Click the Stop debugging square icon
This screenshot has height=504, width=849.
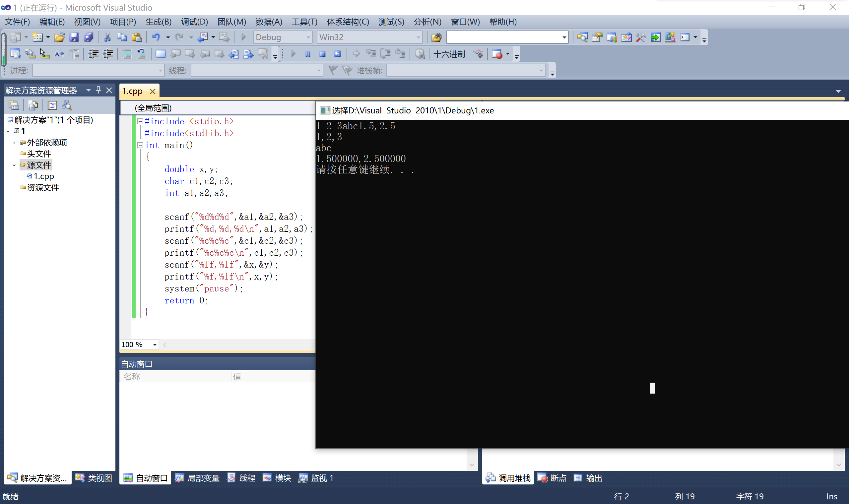pyautogui.click(x=322, y=54)
